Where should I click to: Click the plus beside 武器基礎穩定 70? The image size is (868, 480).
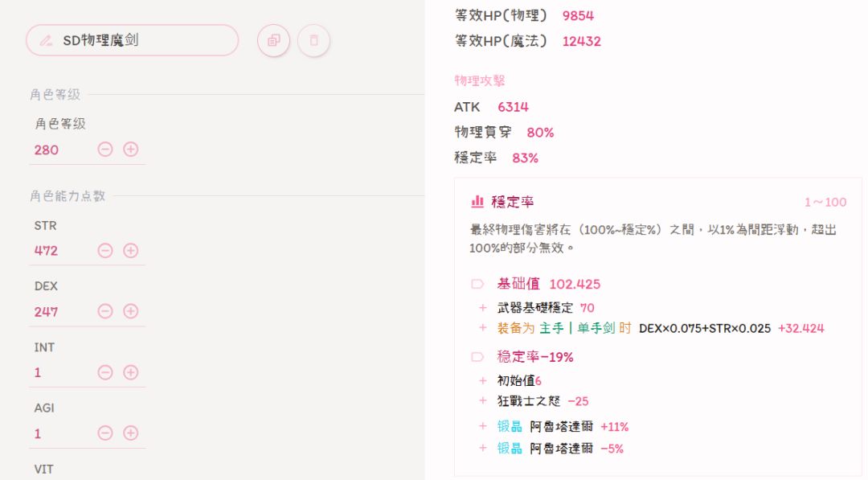coord(482,308)
